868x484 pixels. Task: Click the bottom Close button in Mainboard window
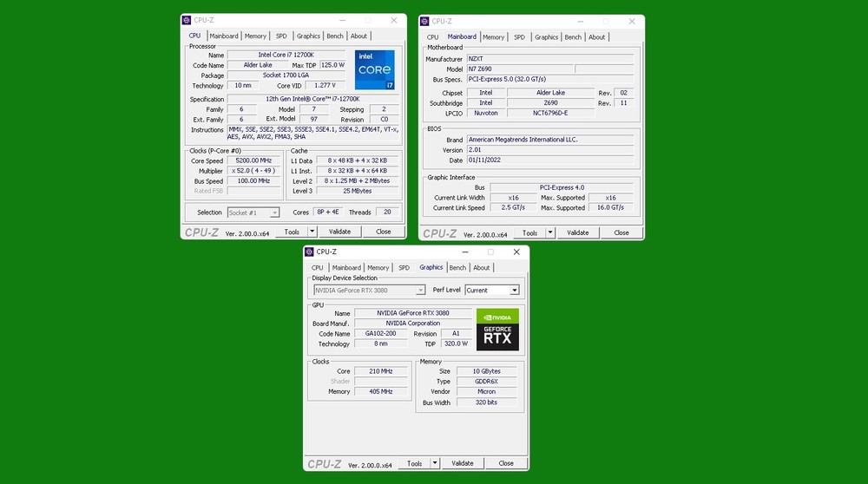click(x=621, y=232)
